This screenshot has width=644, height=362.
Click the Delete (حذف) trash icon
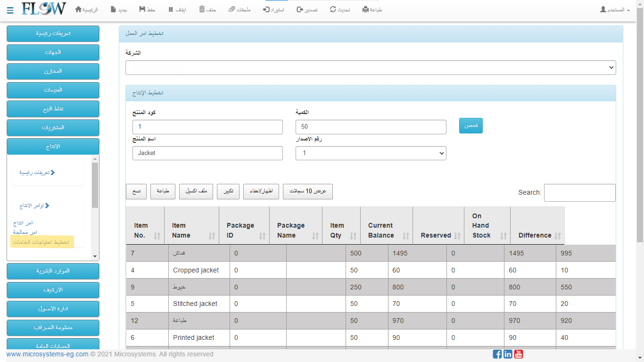[x=202, y=9]
